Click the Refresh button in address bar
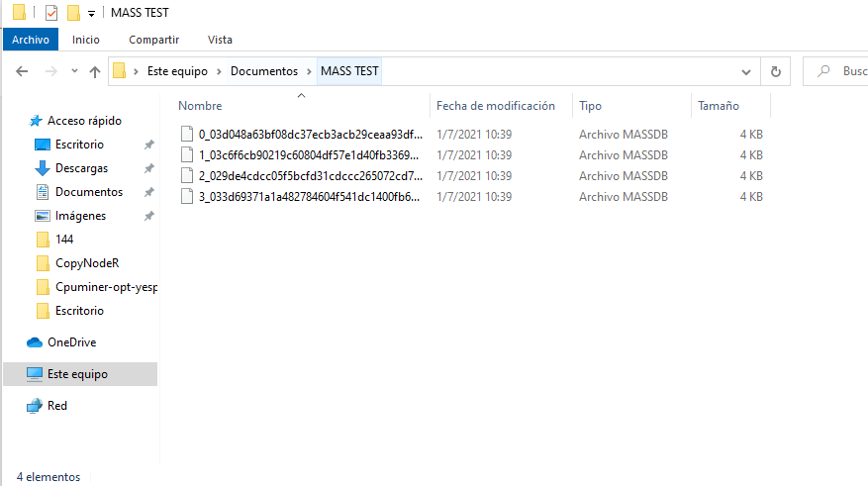The height and width of the screenshot is (486, 868). tap(776, 71)
